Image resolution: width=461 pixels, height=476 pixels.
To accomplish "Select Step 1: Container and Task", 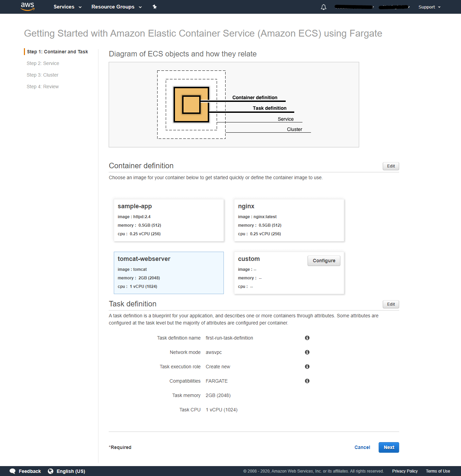I will (57, 52).
